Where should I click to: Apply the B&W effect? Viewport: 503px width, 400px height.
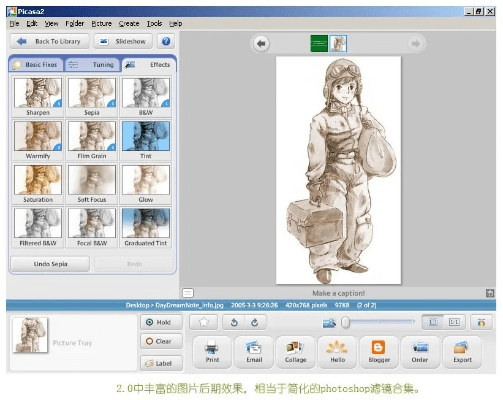146,97
